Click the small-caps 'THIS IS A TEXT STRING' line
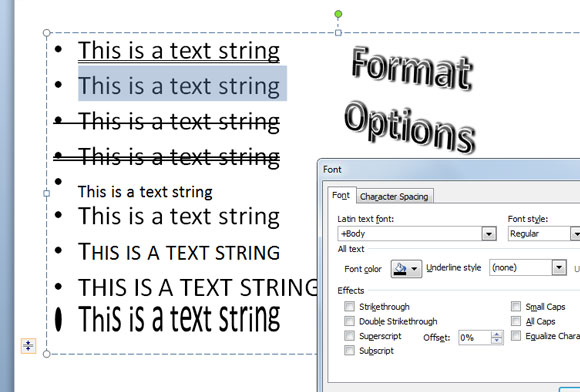580x392 pixels. (x=179, y=252)
